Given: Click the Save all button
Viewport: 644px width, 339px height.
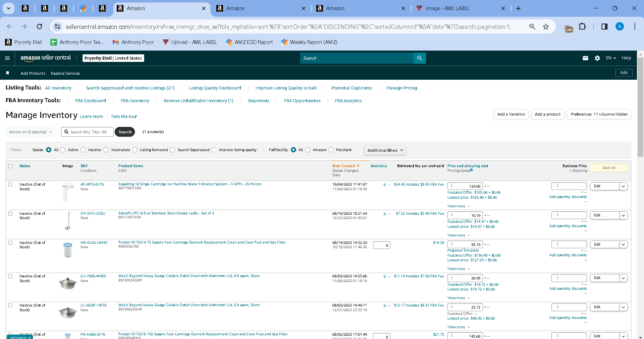Looking at the screenshot, I should click(609, 167).
